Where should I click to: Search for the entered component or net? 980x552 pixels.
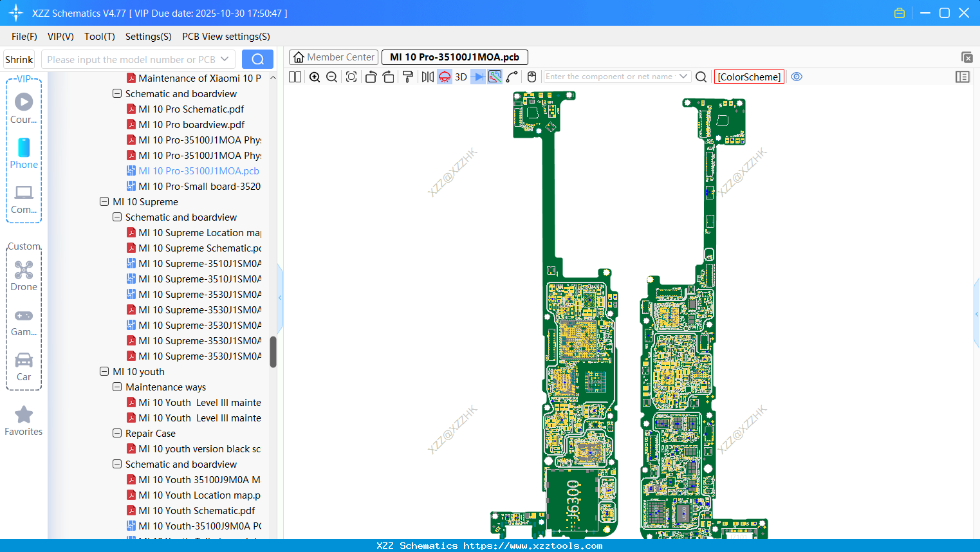(701, 77)
